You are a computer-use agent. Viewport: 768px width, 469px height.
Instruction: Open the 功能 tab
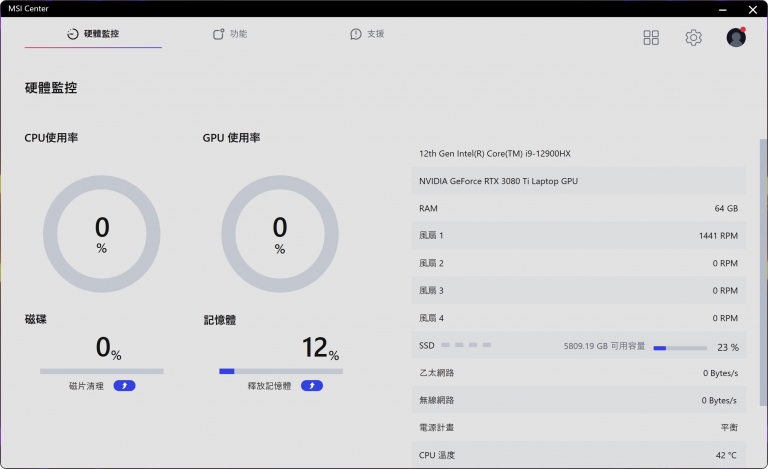(x=230, y=34)
